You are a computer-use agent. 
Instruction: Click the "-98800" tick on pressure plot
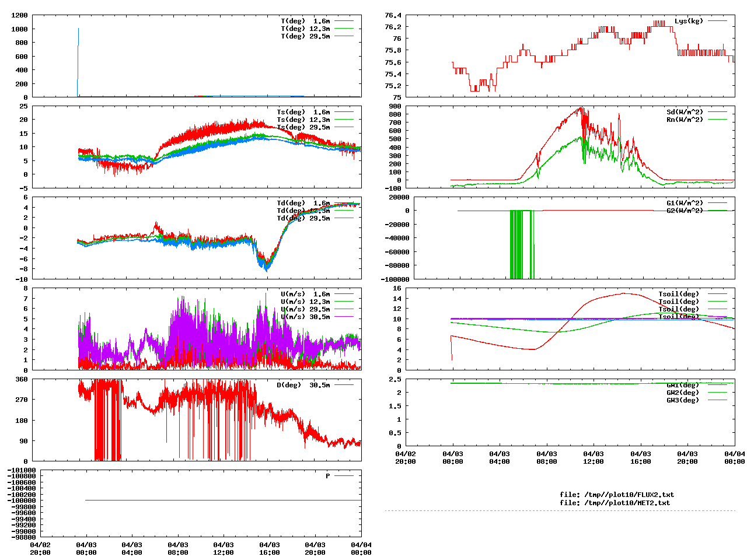point(23,537)
